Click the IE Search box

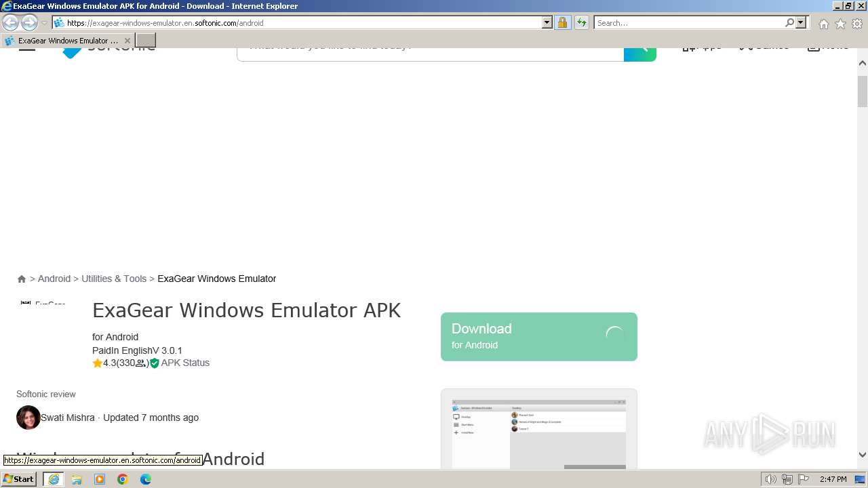tap(689, 22)
